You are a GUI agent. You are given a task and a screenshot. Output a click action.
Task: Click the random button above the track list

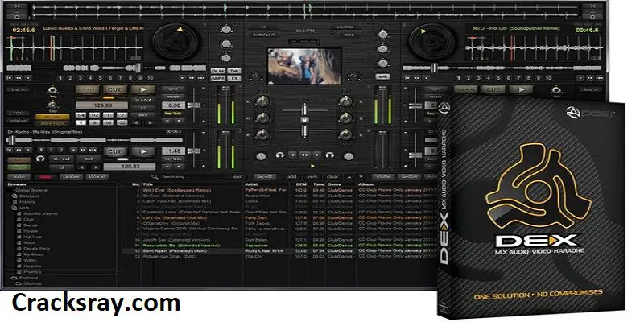(408, 176)
